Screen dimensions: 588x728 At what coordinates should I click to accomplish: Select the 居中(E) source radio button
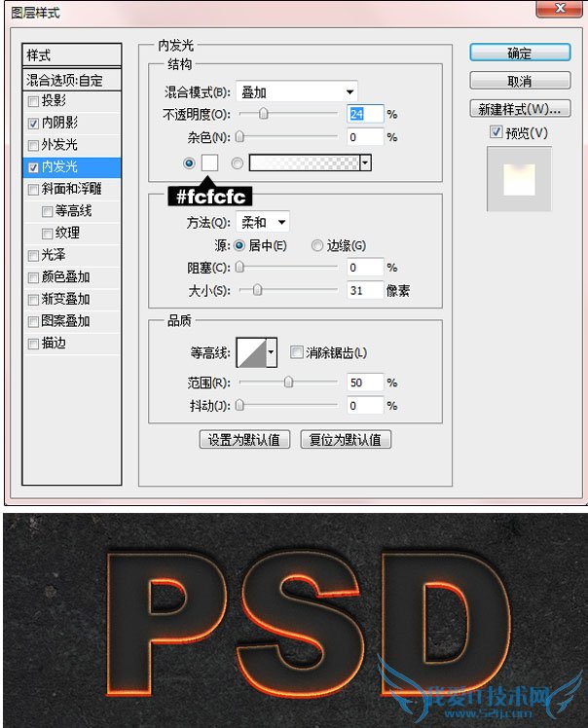point(239,245)
